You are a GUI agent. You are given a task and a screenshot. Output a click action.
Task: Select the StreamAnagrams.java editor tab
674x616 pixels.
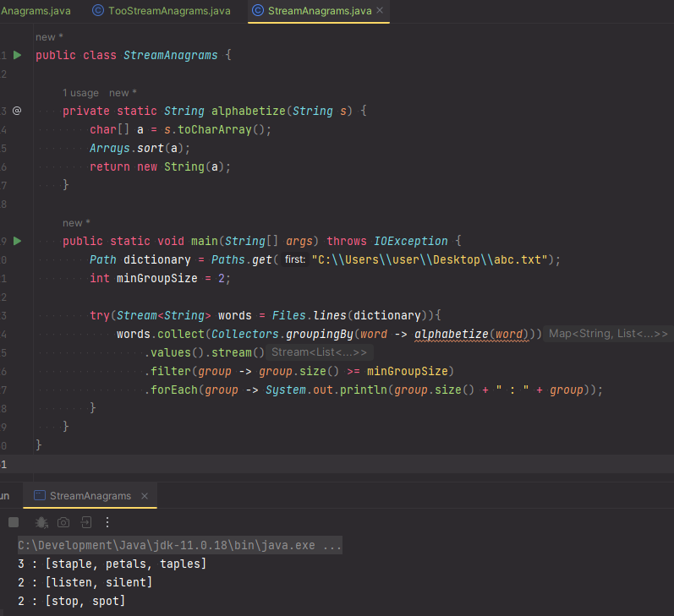[320, 11]
